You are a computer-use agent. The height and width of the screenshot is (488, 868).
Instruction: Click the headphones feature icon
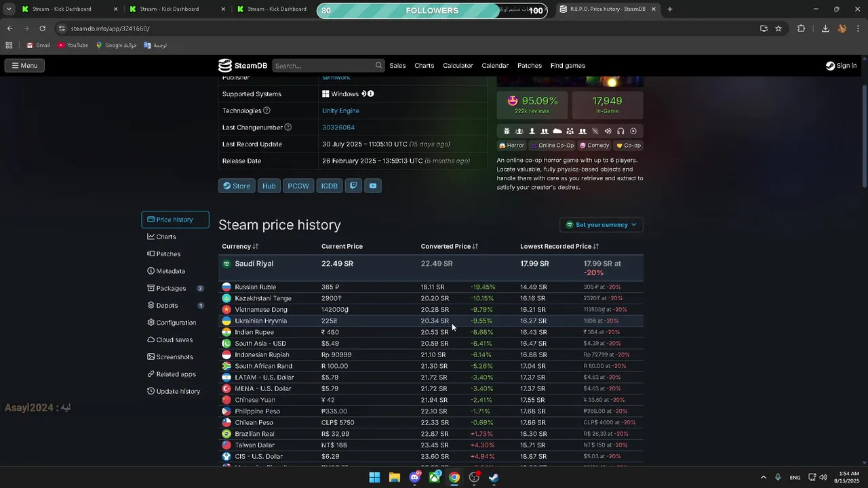(x=620, y=131)
